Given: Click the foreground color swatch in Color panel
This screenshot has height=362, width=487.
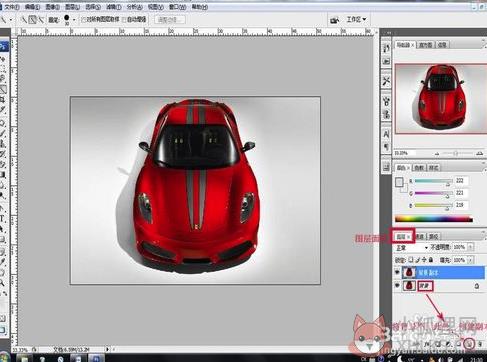Looking at the screenshot, I should coord(399,182).
